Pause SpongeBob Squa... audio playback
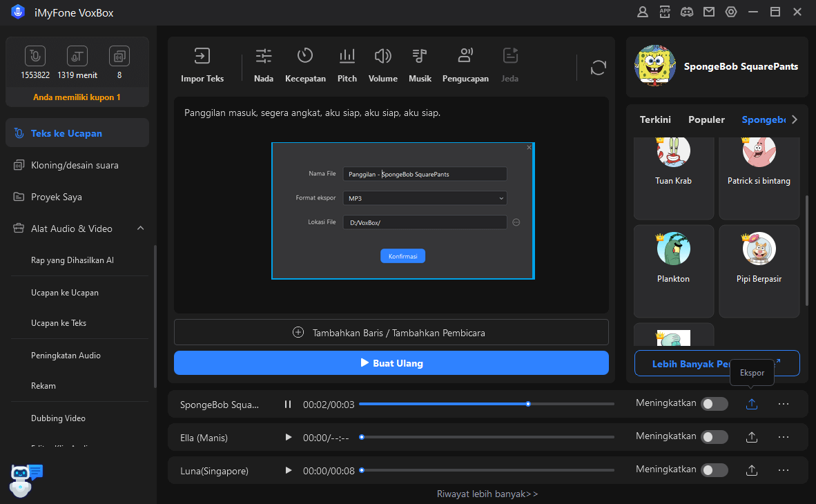The height and width of the screenshot is (504, 816). tap(288, 405)
